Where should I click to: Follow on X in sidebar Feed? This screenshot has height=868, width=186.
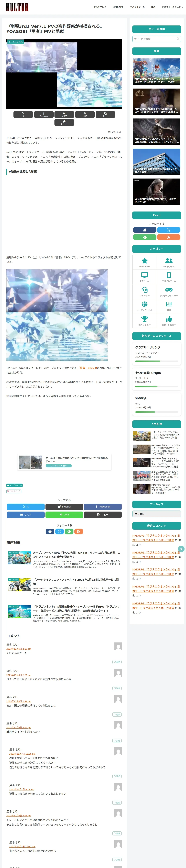tap(168, 230)
